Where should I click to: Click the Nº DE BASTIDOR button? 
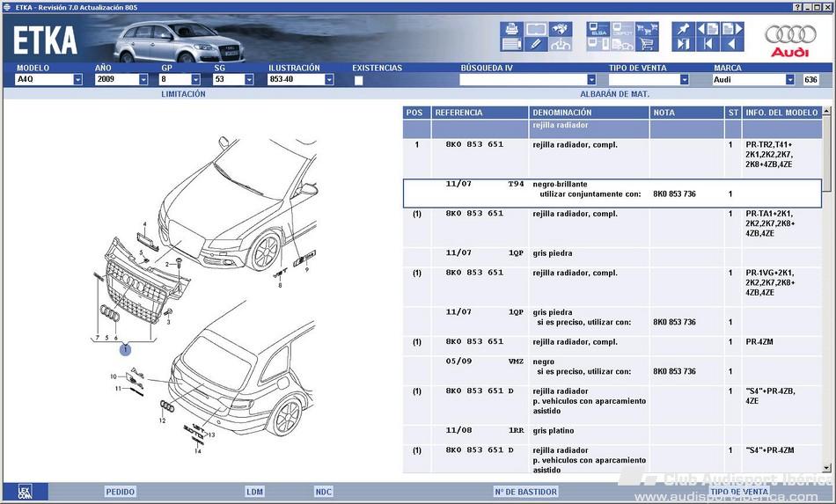(x=525, y=491)
